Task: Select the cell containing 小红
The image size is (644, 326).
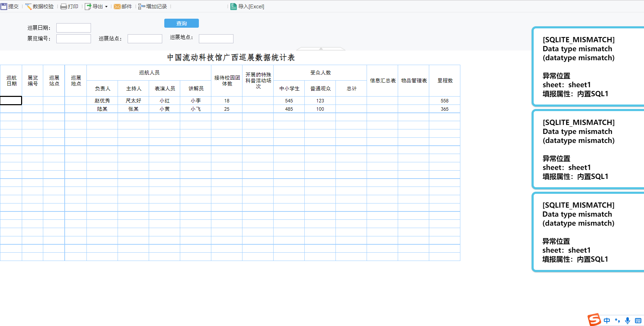Action: (165, 101)
